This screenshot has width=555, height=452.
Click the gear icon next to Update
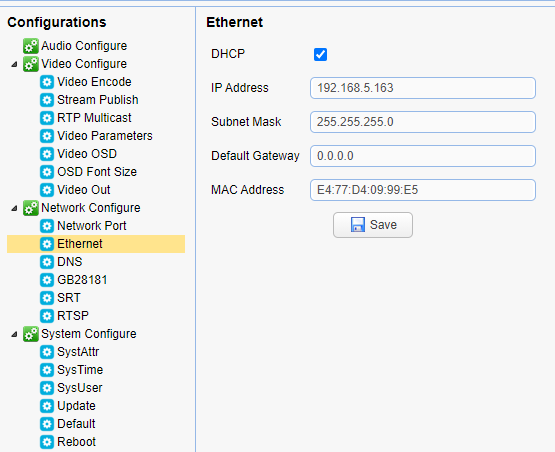point(47,406)
